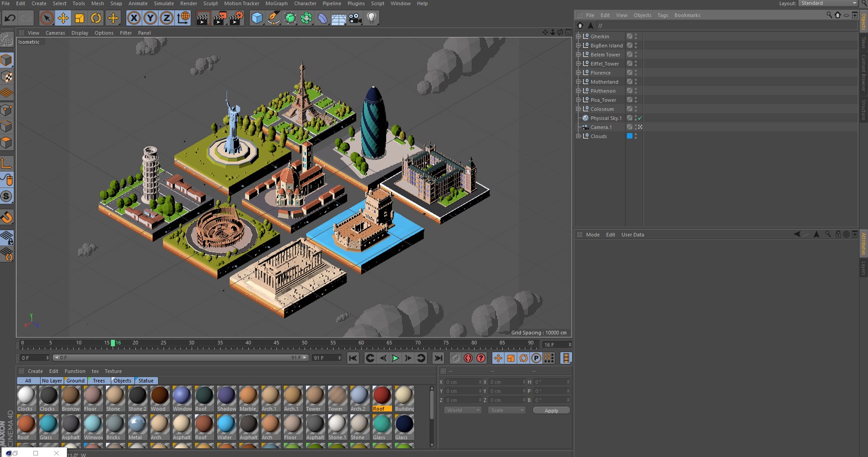Expand the Clouds object
Viewport: 868px width, 457px height.
pyautogui.click(x=578, y=136)
